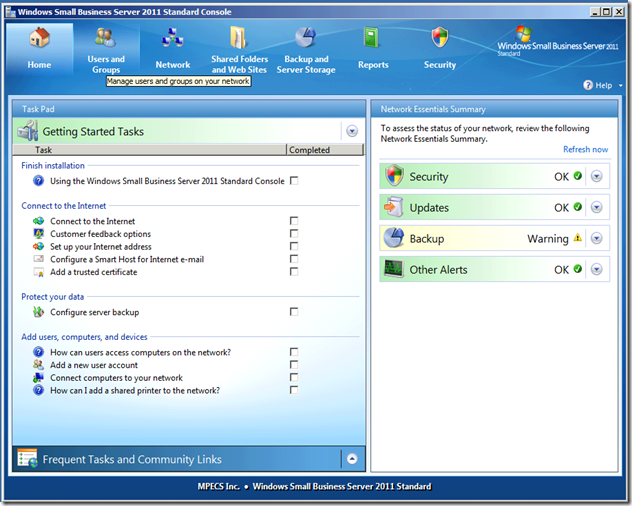Viewport: 632px width, 506px height.
Task: Tick the Add a new user account checkbox
Action: click(x=294, y=365)
